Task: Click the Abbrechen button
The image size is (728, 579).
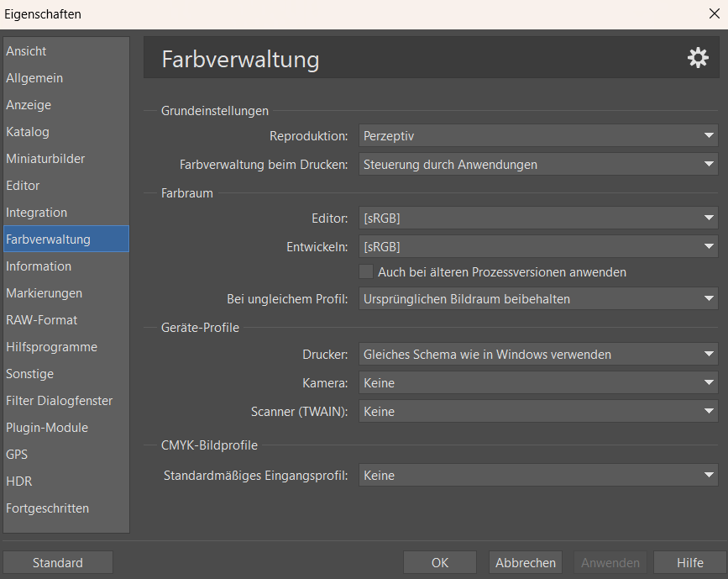Action: (x=526, y=563)
